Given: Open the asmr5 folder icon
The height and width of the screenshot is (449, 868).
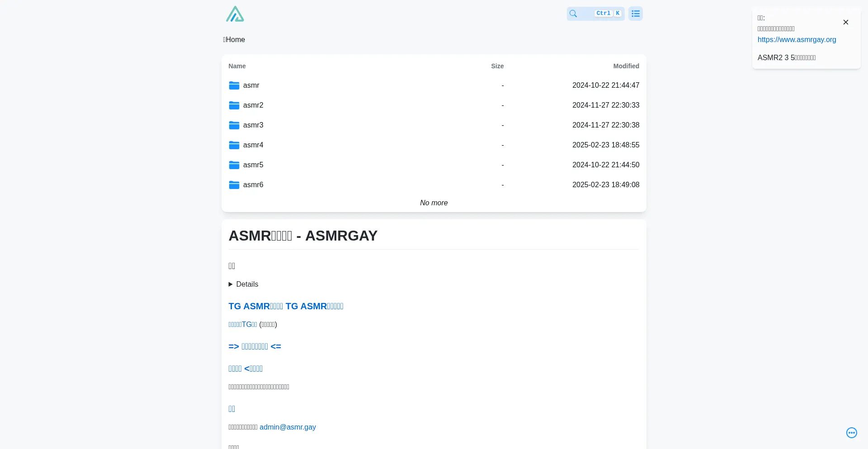Looking at the screenshot, I should point(234,165).
